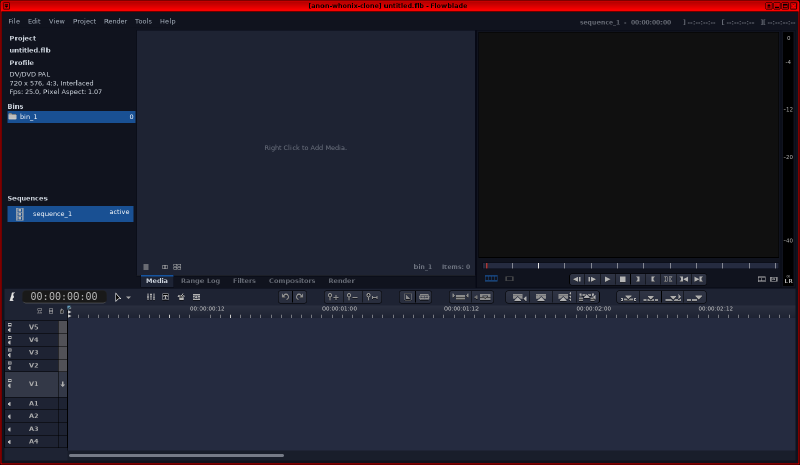Open the bin panel hamburger menu
The image size is (800, 465).
(x=146, y=267)
